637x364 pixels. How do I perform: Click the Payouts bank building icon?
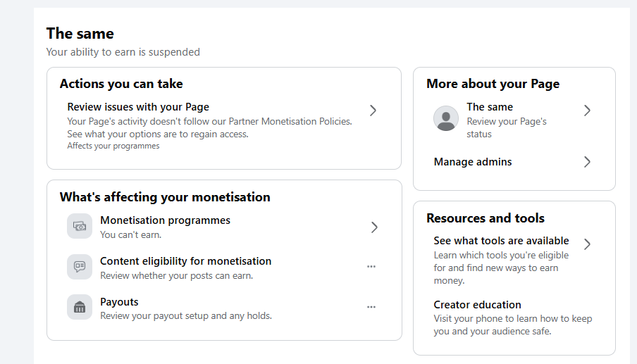tap(80, 307)
